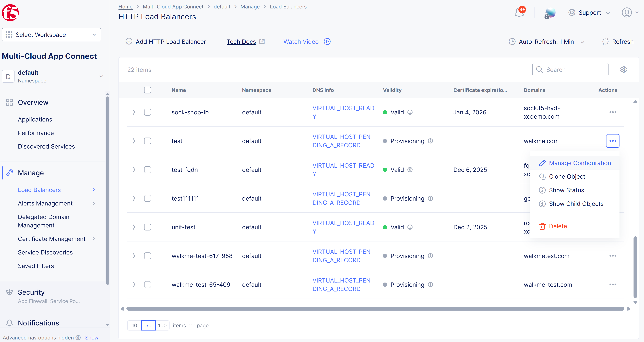Check the checkbox for sock-shop-lb row

[x=148, y=112]
